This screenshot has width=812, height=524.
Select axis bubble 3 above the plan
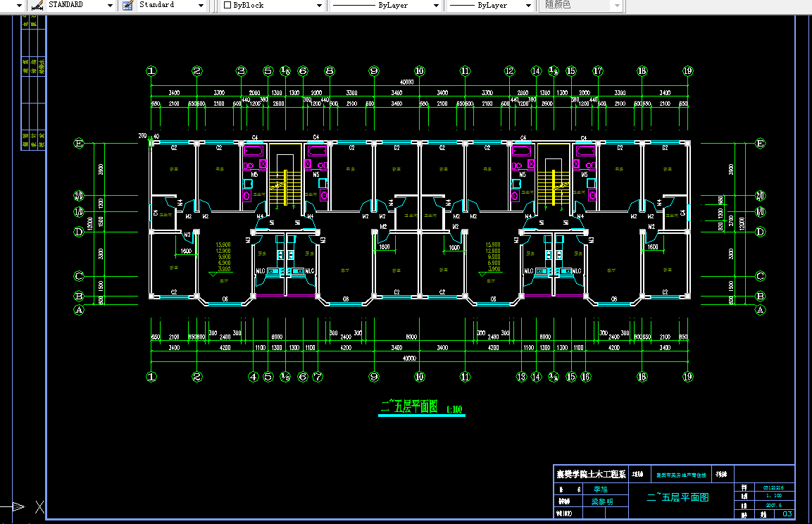[x=242, y=71]
